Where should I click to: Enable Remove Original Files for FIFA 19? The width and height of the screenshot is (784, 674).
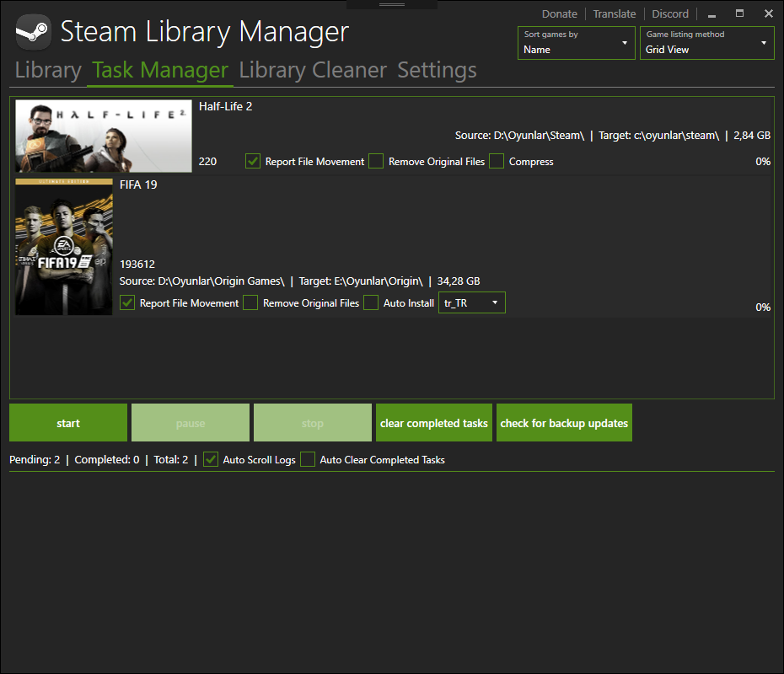[x=250, y=302]
